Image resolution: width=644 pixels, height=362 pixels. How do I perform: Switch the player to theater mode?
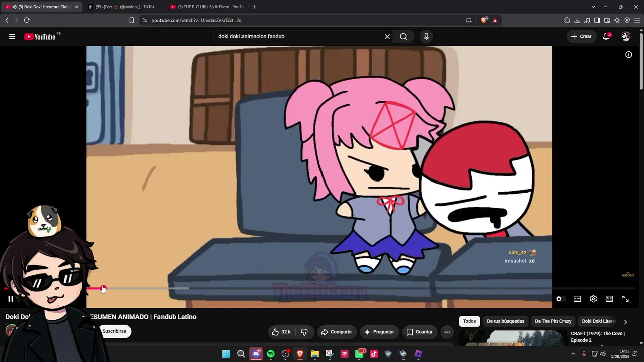(609, 299)
